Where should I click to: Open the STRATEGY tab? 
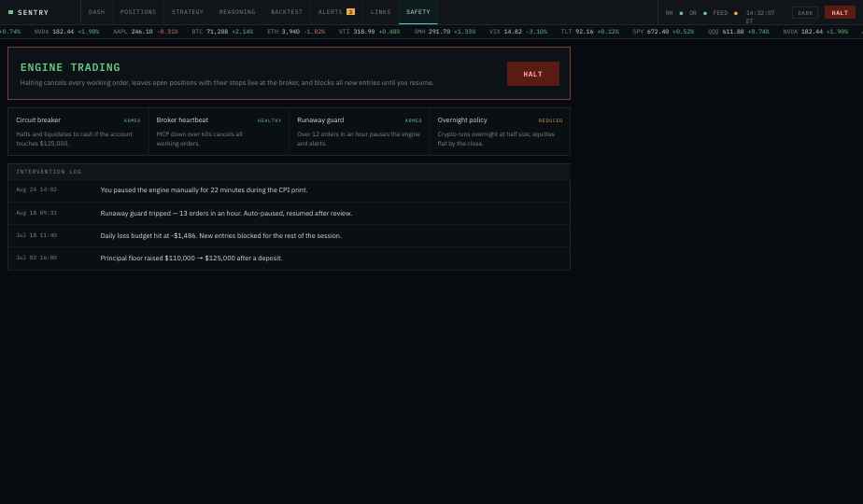coord(188,11)
